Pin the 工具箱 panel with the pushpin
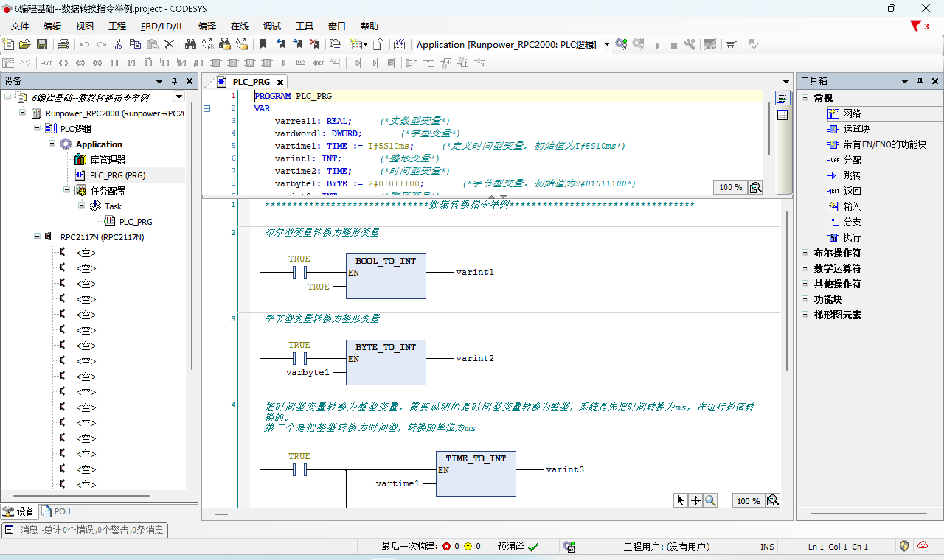 coord(920,81)
